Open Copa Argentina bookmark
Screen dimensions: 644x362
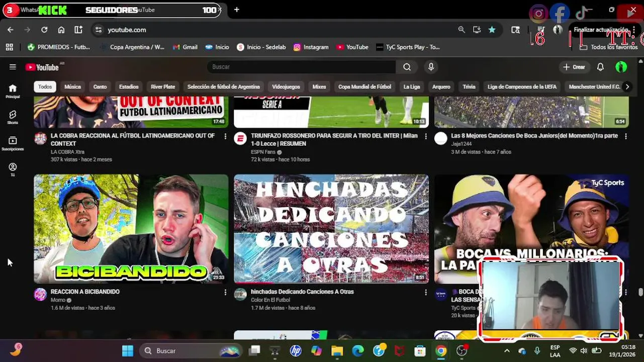[132, 47]
